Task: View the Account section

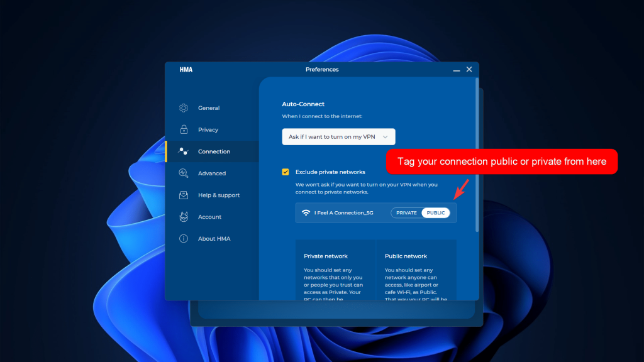Action: [213, 217]
